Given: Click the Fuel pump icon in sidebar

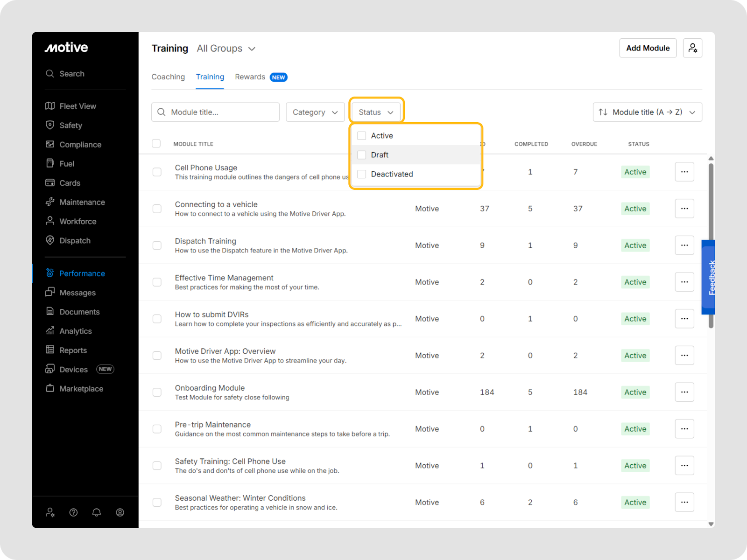Looking at the screenshot, I should point(50,163).
